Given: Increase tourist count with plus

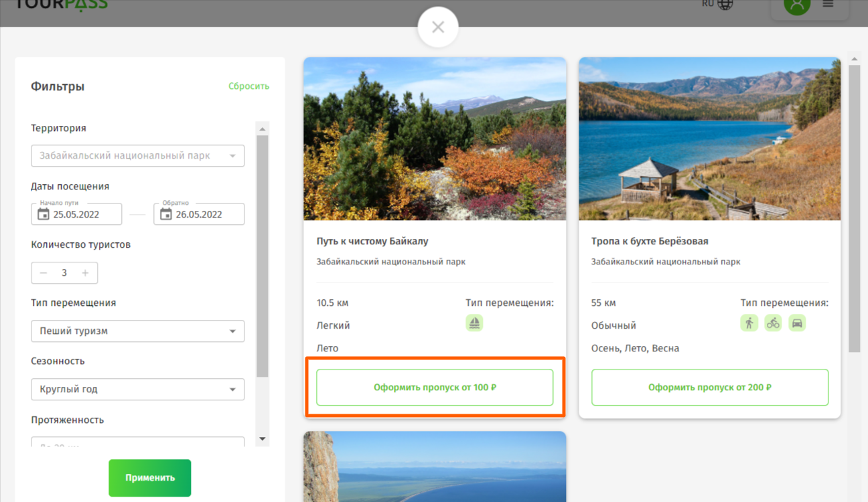Looking at the screenshot, I should pyautogui.click(x=85, y=273).
